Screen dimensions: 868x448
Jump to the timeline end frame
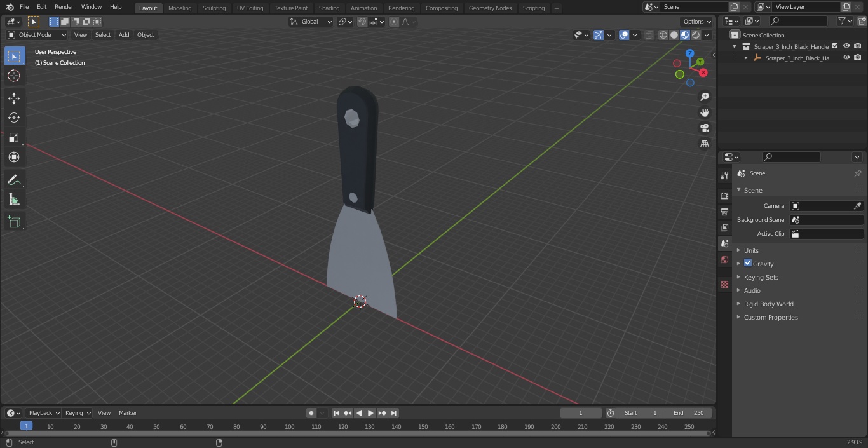tap(394, 413)
